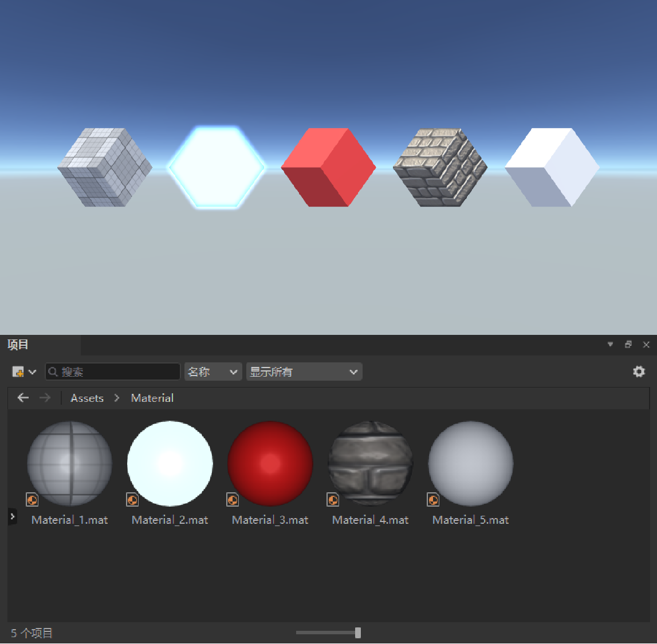The image size is (657, 644).
Task: Click Assets in the breadcrumb path
Action: pyautogui.click(x=87, y=398)
